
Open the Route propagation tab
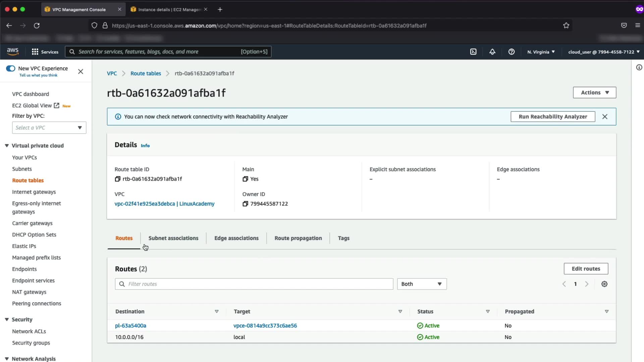(298, 238)
